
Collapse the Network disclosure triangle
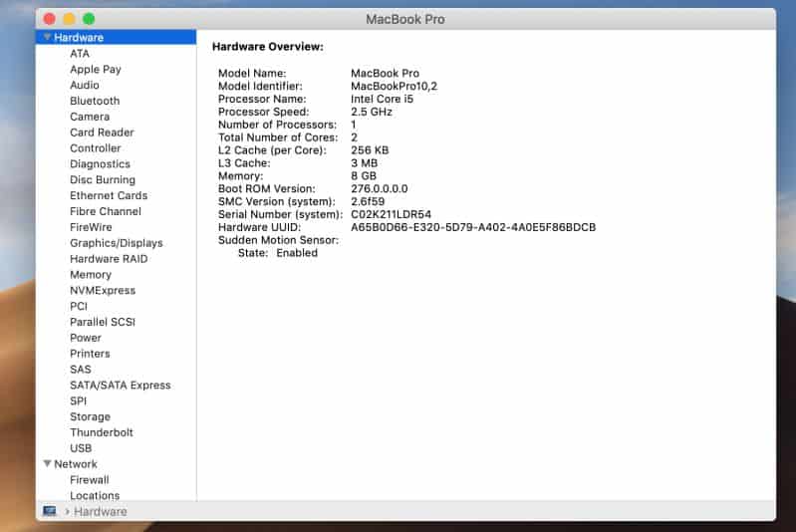click(x=47, y=463)
